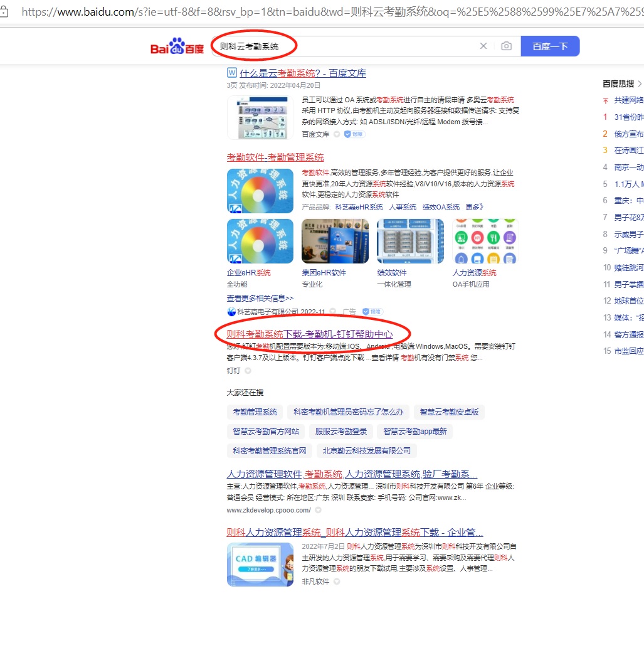This screenshot has width=644, height=648.
Task: Select related search 科密考勤管理系统官网
Action: (270, 451)
